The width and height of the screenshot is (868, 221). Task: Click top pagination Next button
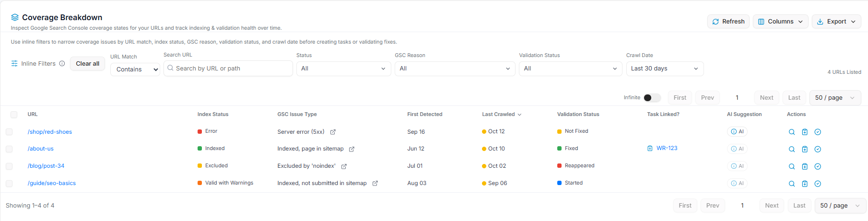(766, 98)
